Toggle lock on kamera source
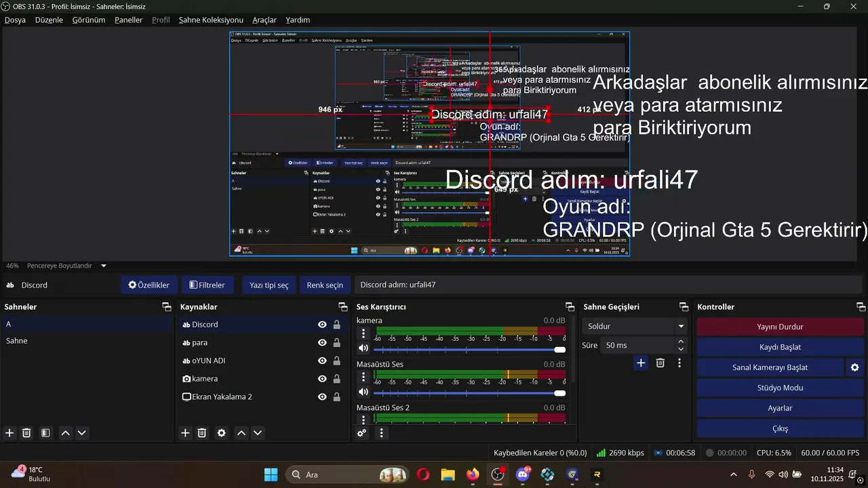 337,379
